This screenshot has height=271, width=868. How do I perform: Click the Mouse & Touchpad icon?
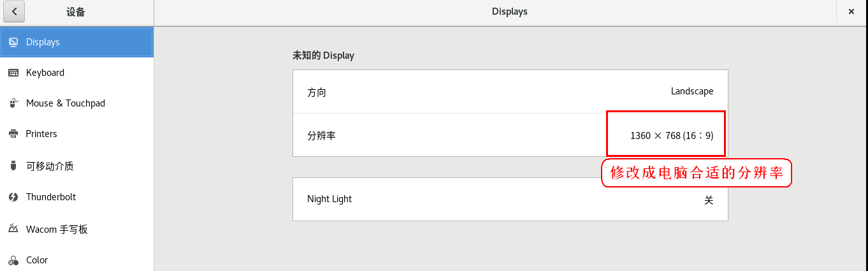tap(13, 103)
